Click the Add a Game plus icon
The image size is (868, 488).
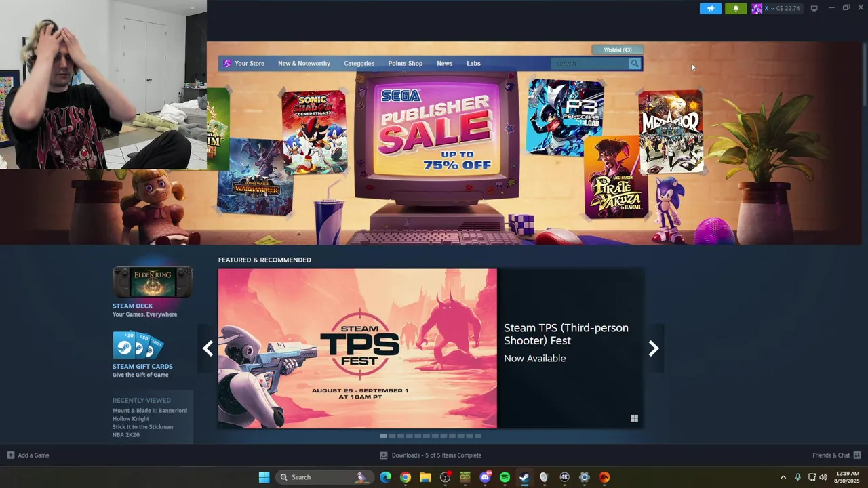[x=11, y=455]
